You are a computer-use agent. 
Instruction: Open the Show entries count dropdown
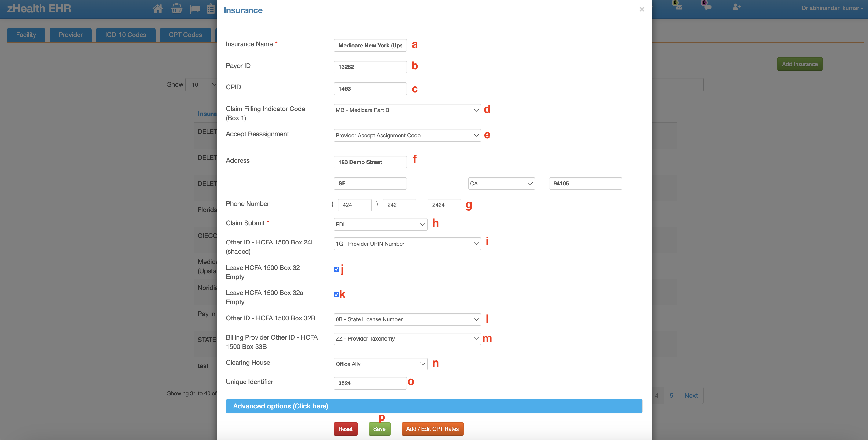(201, 84)
